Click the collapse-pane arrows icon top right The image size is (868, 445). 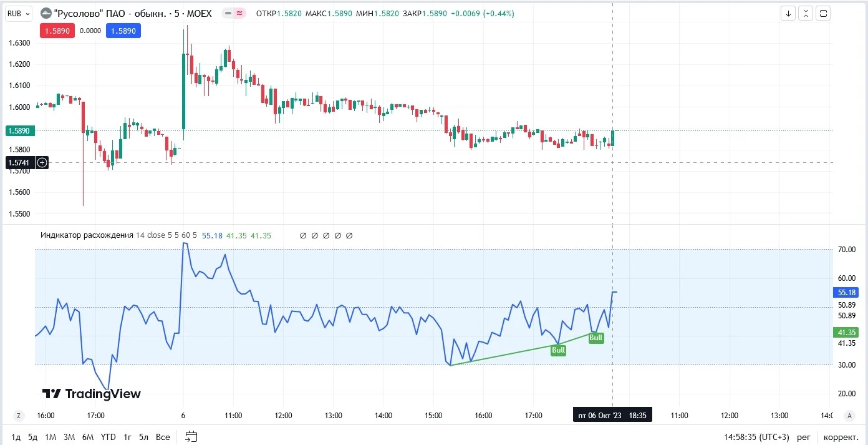tap(806, 13)
